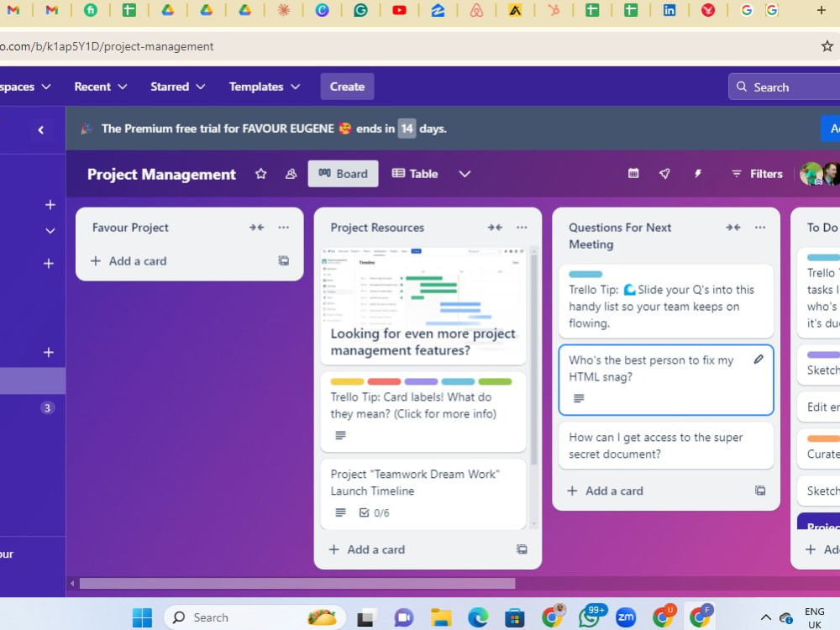Edit the HTML snag card with pencil
The height and width of the screenshot is (630, 840).
[x=759, y=360]
